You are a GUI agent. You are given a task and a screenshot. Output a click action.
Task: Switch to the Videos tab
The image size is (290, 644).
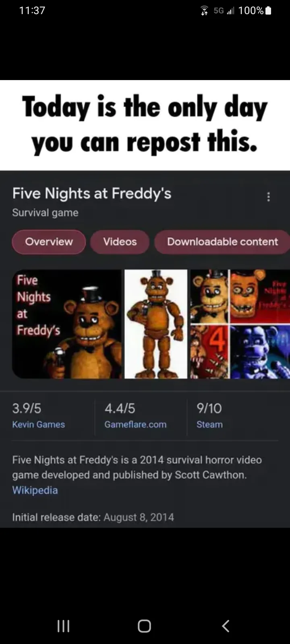[x=120, y=242]
